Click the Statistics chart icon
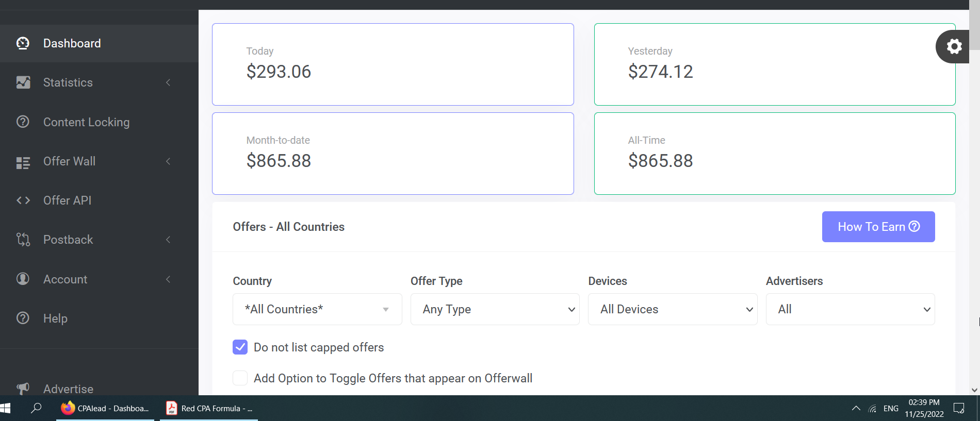980x421 pixels. pyautogui.click(x=23, y=82)
